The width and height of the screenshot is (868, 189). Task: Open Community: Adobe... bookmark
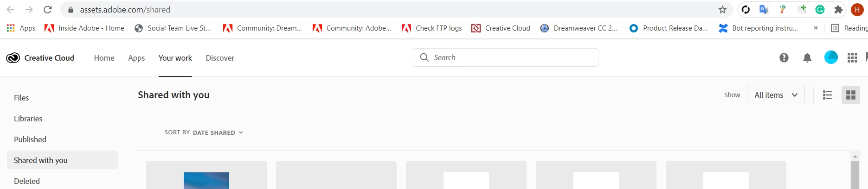coord(352,28)
